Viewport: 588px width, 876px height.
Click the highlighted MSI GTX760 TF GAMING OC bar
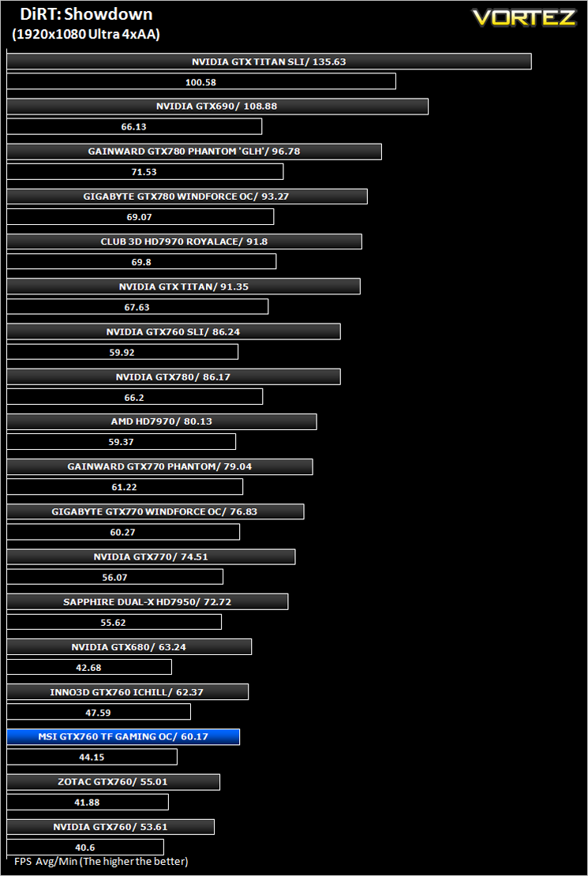[x=123, y=737]
